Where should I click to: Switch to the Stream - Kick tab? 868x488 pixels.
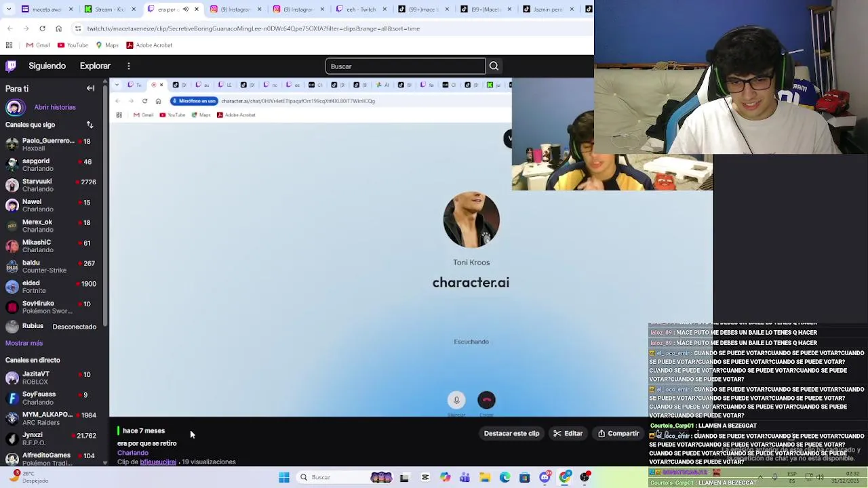tap(108, 9)
